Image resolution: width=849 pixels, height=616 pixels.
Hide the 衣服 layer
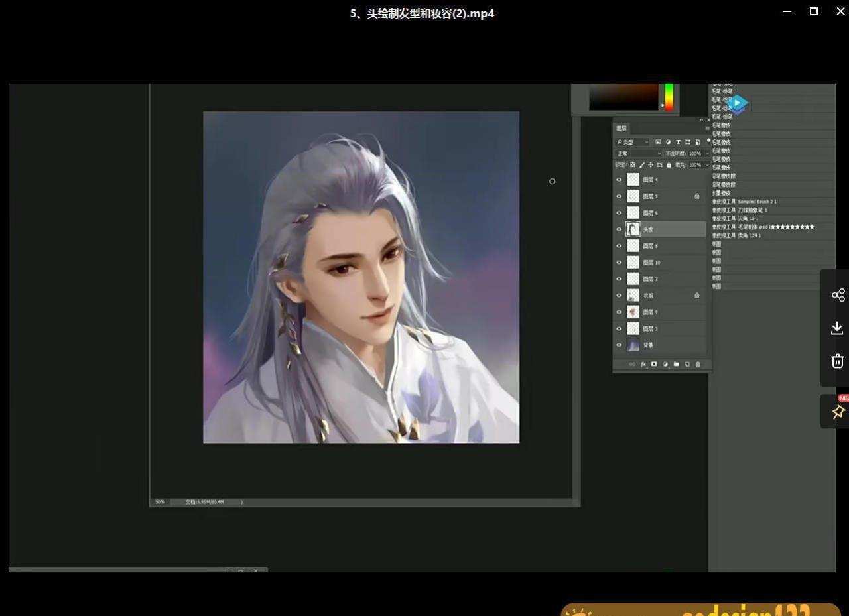[x=619, y=296]
